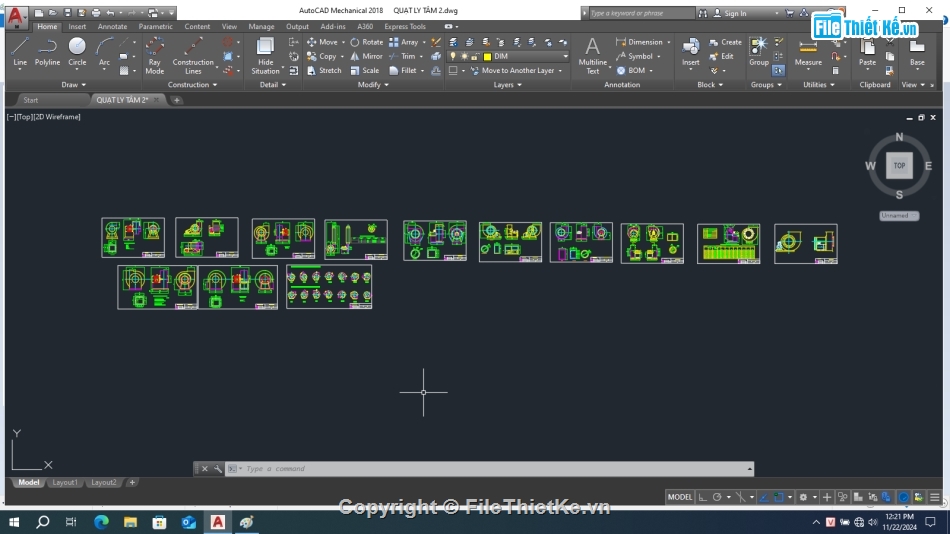Choose the Mirror command
The image size is (950, 534).
367,56
